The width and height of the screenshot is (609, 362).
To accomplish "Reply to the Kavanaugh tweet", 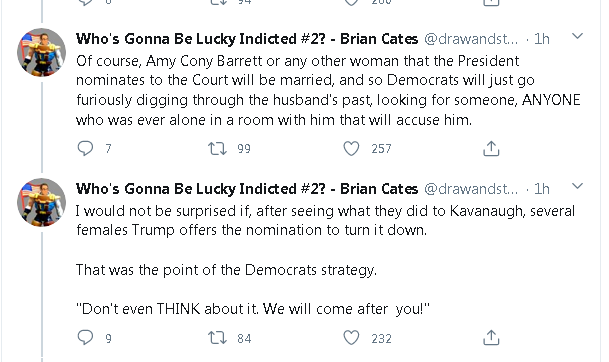I will click(85, 338).
